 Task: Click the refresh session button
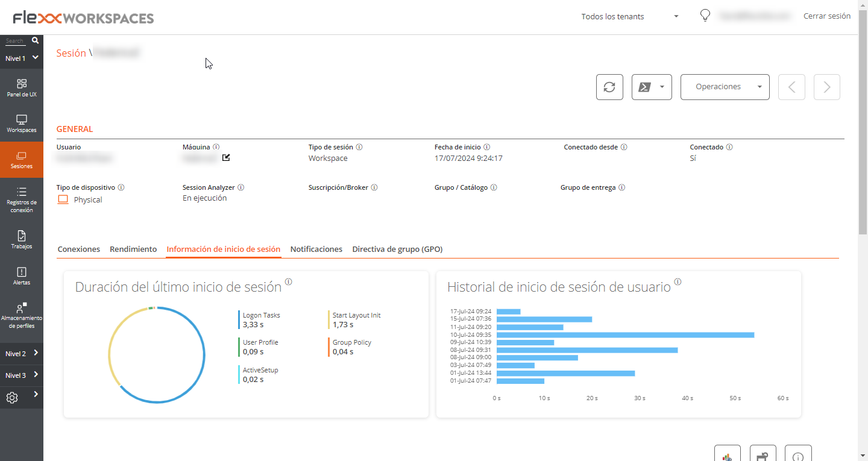pyautogui.click(x=609, y=87)
